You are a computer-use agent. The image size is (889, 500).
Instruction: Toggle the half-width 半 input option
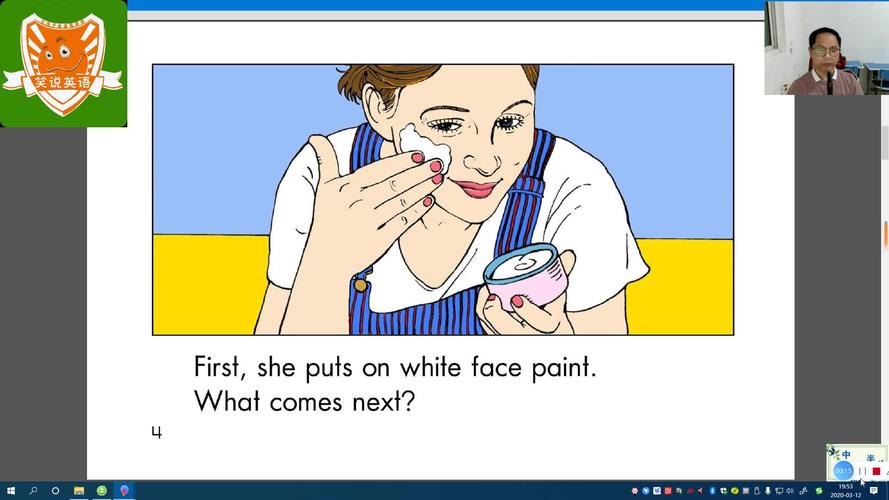click(871, 458)
